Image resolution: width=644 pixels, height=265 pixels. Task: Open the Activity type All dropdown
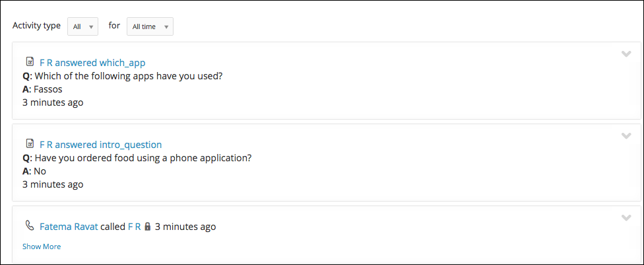(x=82, y=26)
